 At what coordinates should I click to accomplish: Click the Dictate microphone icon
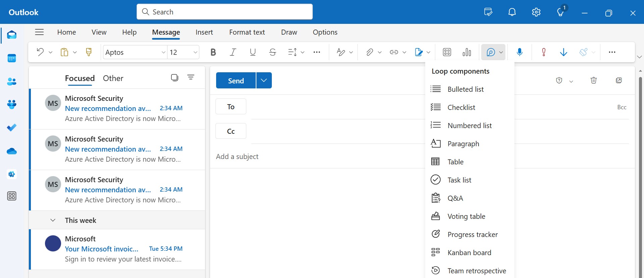(x=519, y=52)
